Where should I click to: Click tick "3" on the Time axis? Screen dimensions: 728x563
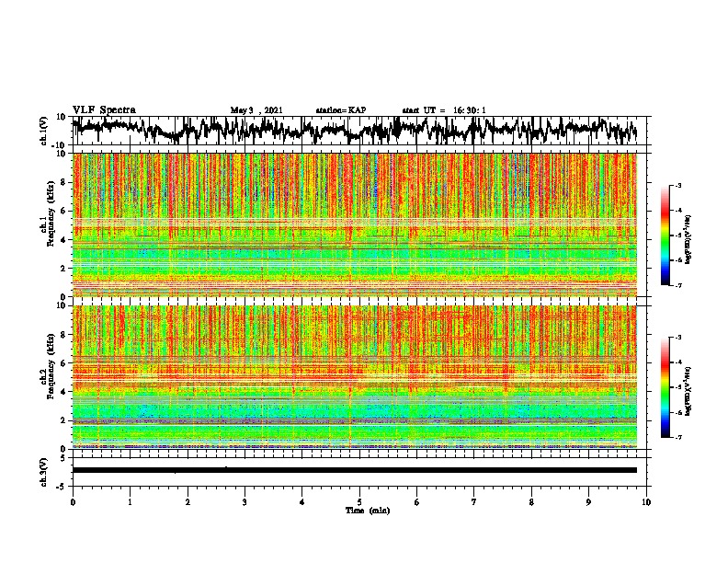click(x=245, y=502)
